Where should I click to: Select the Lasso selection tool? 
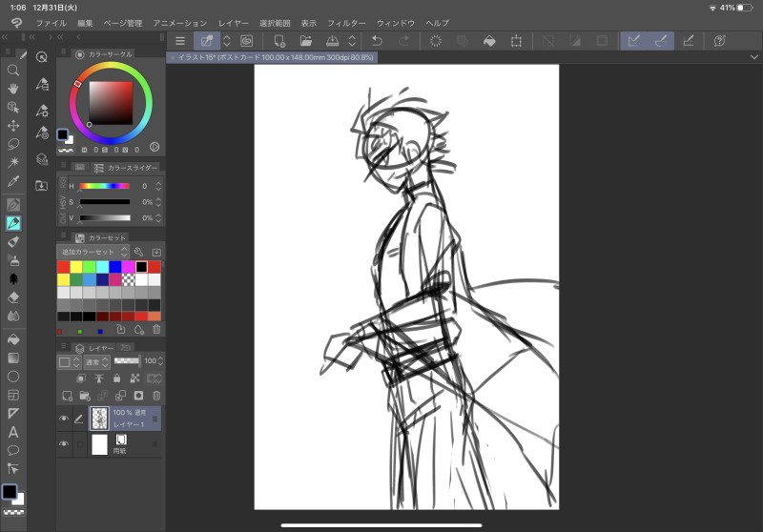click(13, 144)
